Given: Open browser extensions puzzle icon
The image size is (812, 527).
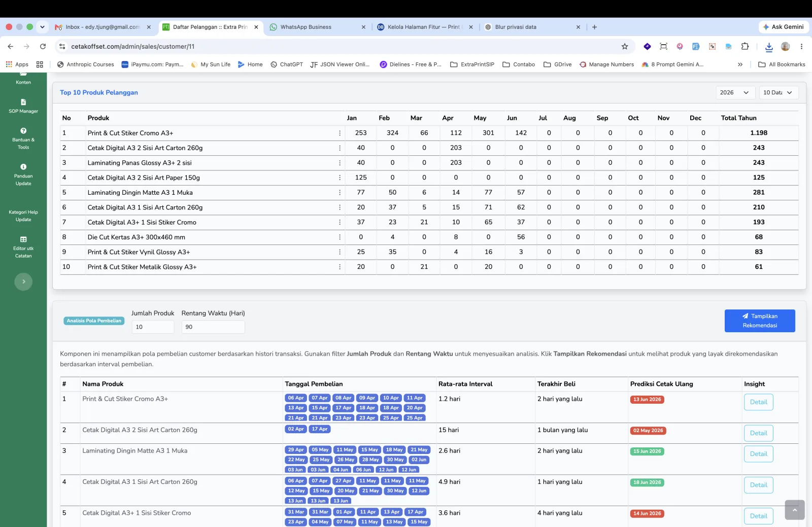Looking at the screenshot, I should click(x=745, y=46).
